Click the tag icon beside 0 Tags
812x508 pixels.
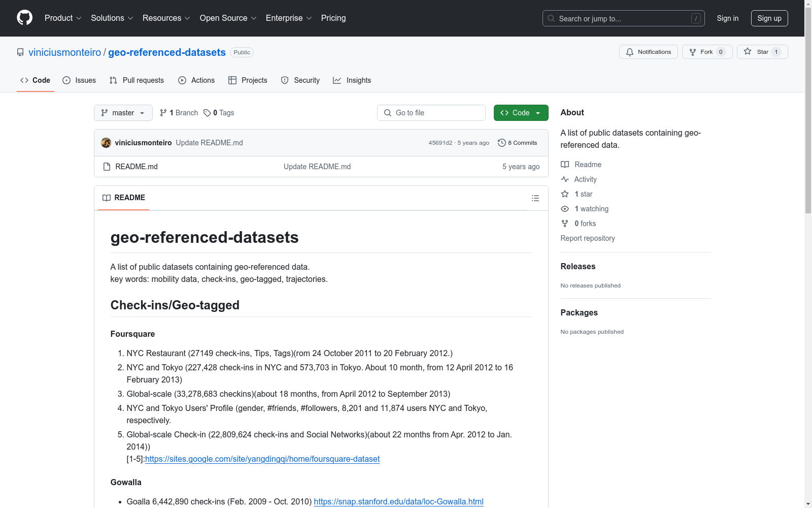point(207,113)
